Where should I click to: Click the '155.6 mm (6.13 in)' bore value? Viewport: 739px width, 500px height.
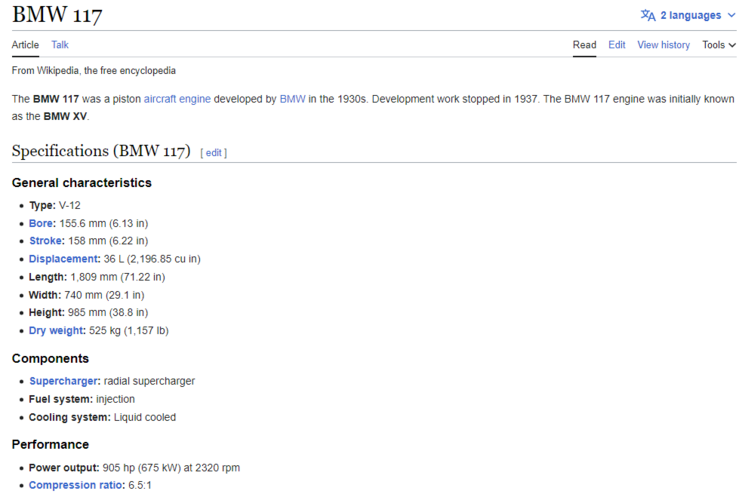tap(104, 223)
